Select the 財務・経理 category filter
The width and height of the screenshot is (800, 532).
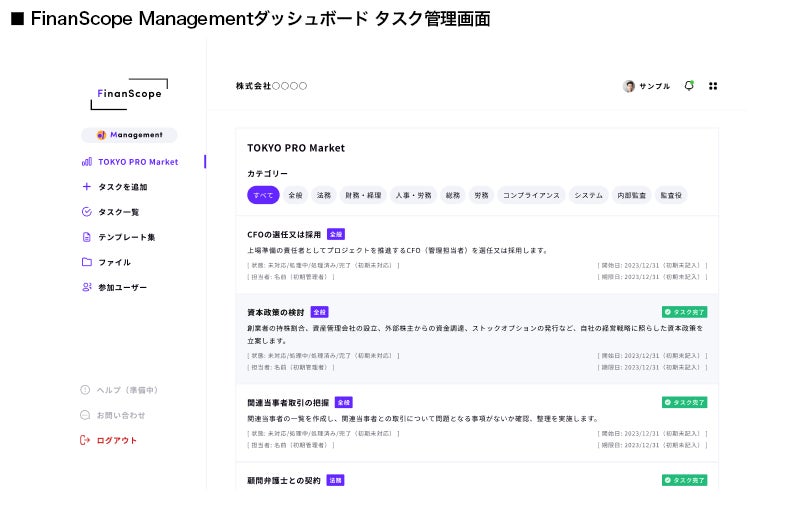click(363, 195)
